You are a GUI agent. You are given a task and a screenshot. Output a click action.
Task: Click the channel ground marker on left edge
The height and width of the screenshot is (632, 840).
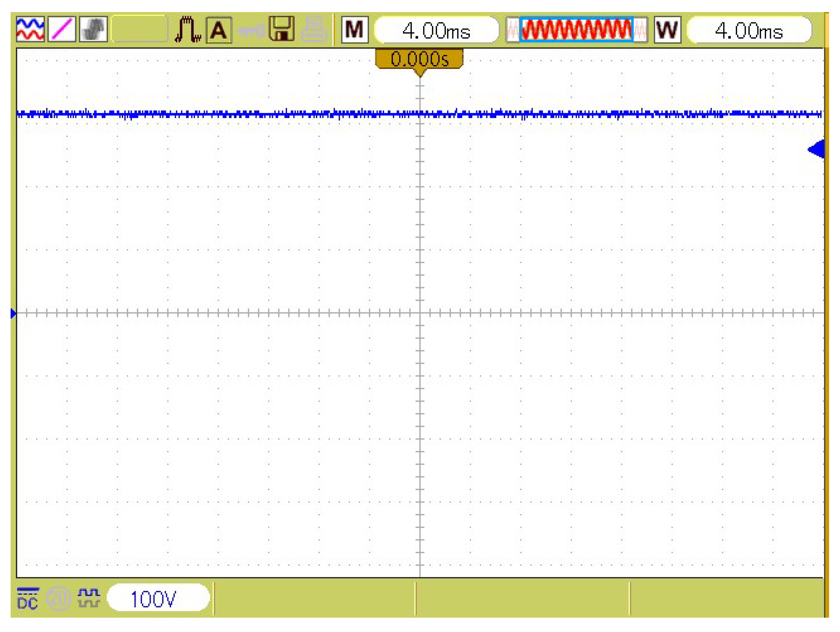tap(13, 314)
